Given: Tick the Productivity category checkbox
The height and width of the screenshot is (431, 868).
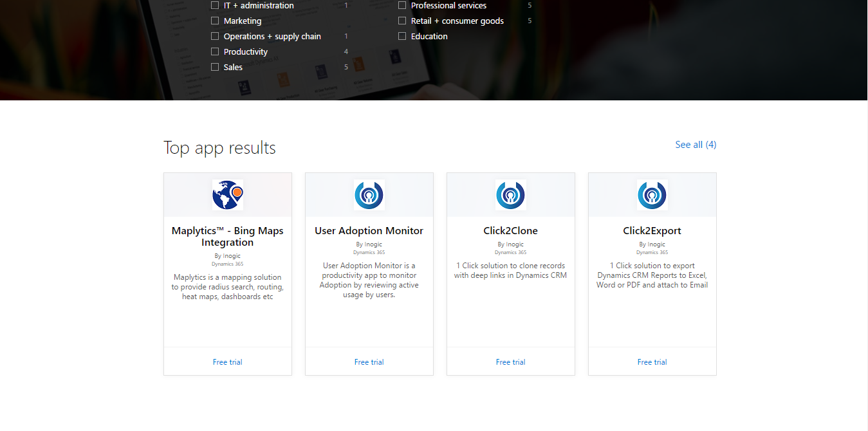Looking at the screenshot, I should 215,51.
